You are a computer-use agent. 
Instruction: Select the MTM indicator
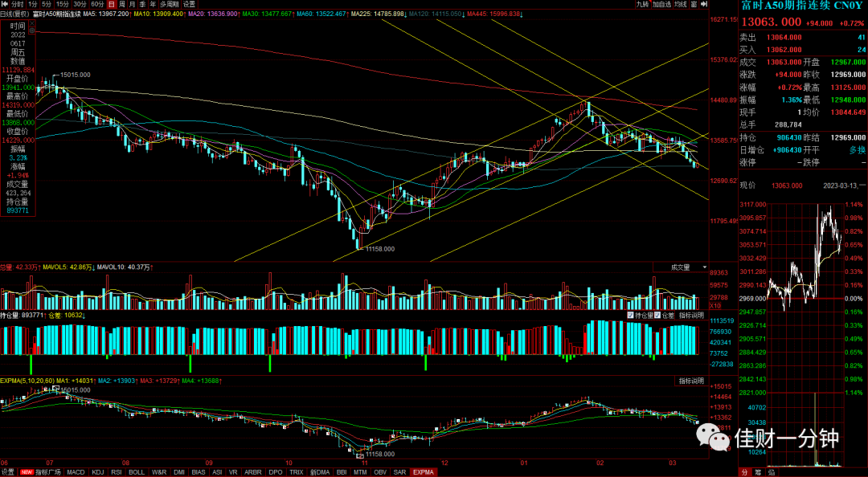coord(360,472)
